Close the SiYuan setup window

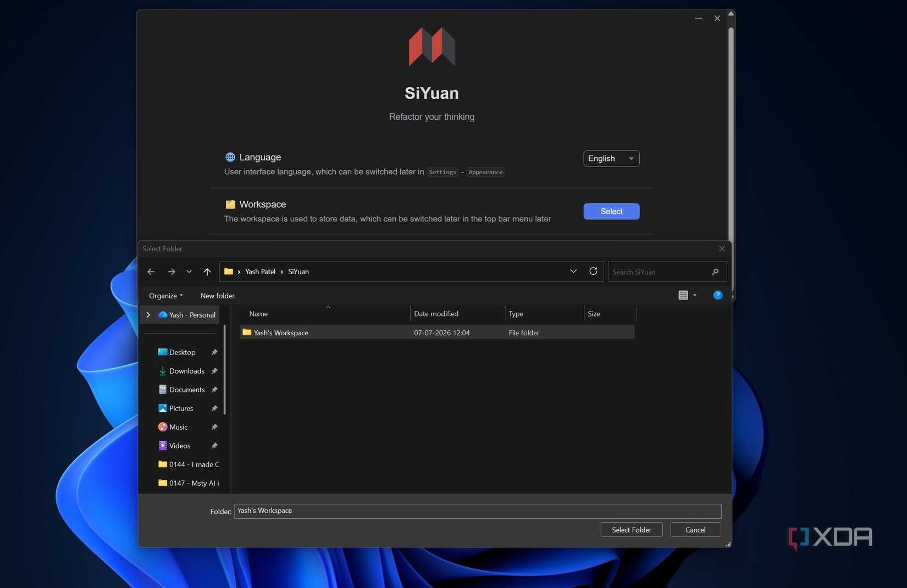tap(717, 18)
